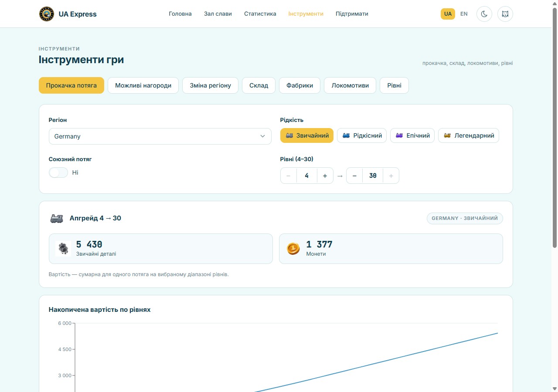Viewport: 558px width, 392px height.
Task: Click the 4 500 axis label
Action: (x=65, y=349)
